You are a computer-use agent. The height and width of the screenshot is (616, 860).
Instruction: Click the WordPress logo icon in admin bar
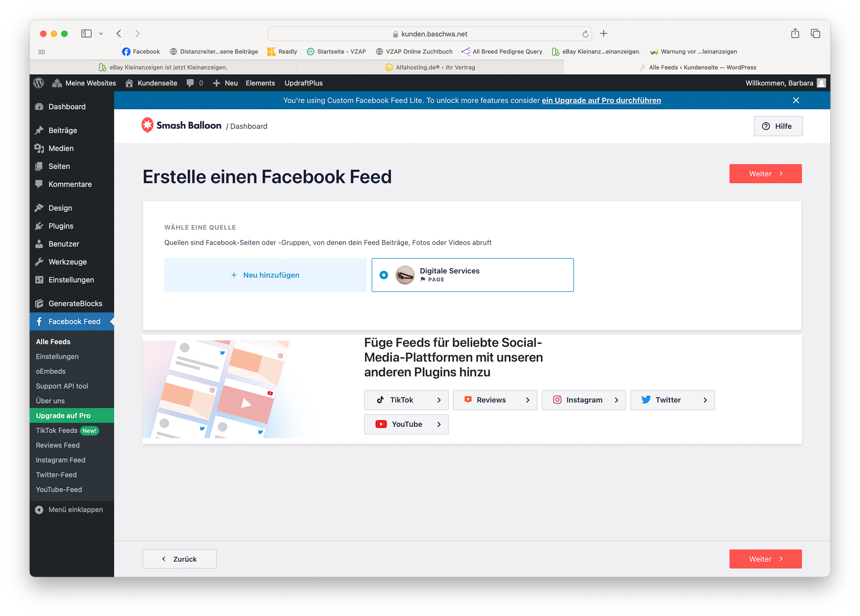pos(39,83)
